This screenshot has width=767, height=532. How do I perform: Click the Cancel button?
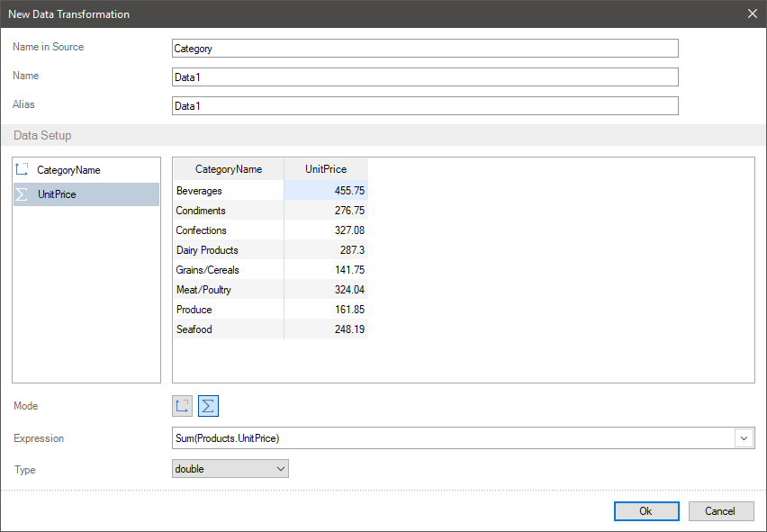721,511
